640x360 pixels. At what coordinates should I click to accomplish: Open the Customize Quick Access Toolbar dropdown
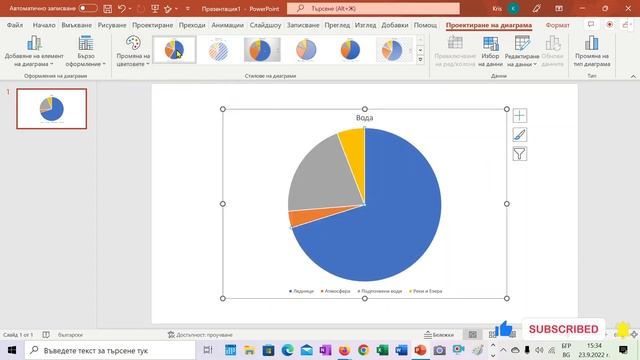click(x=187, y=9)
